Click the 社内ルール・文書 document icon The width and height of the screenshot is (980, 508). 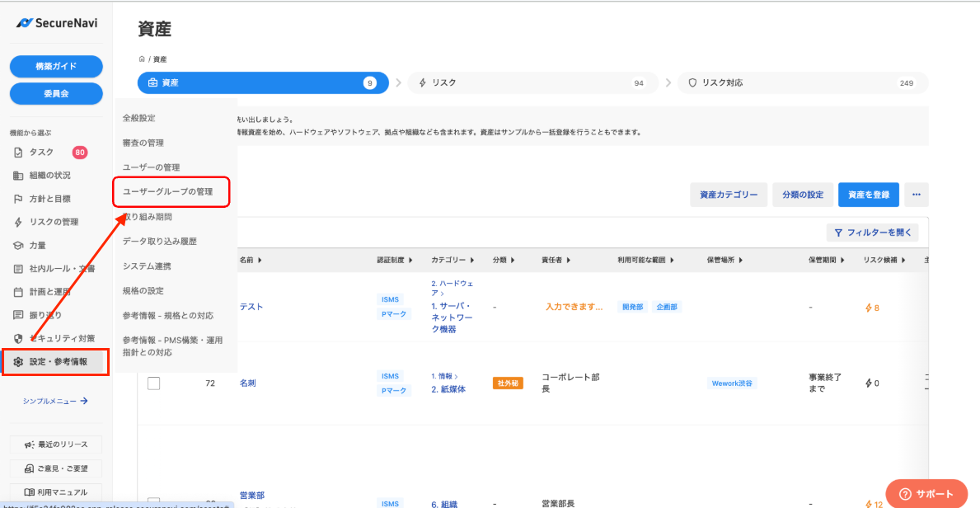(x=18, y=268)
